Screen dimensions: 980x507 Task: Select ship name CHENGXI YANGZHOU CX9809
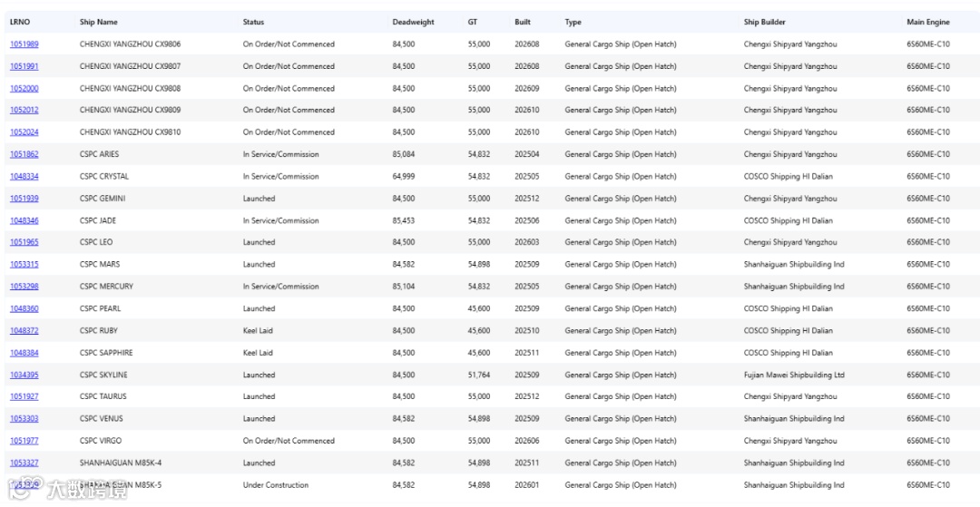131,110
